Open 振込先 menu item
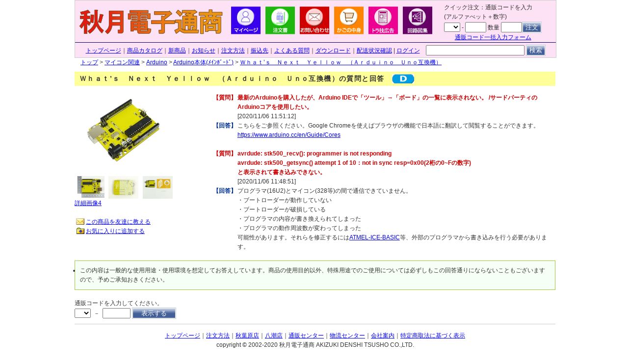The height and width of the screenshot is (364, 630). click(260, 51)
